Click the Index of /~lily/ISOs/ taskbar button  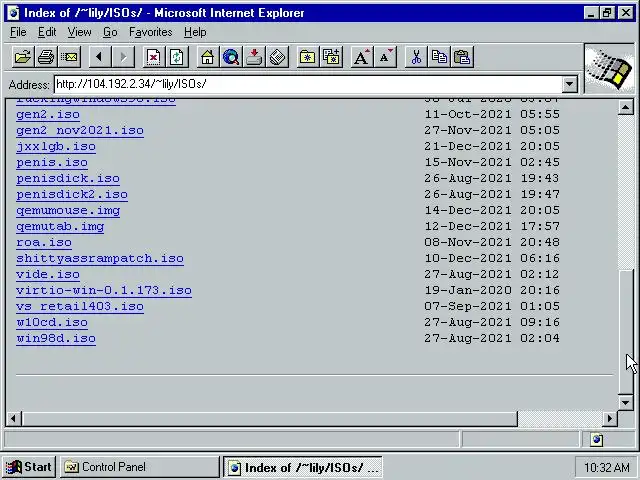[x=302, y=467]
